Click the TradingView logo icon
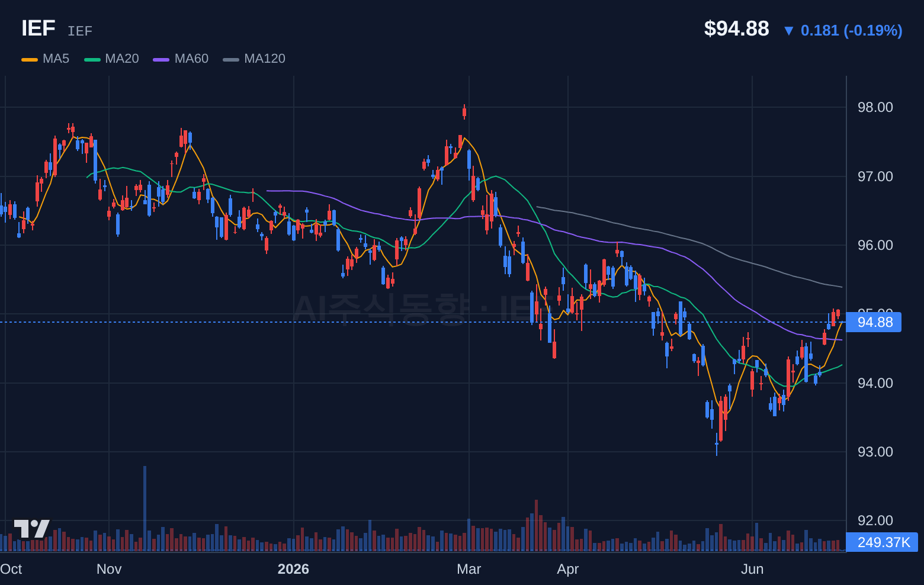 click(x=31, y=529)
